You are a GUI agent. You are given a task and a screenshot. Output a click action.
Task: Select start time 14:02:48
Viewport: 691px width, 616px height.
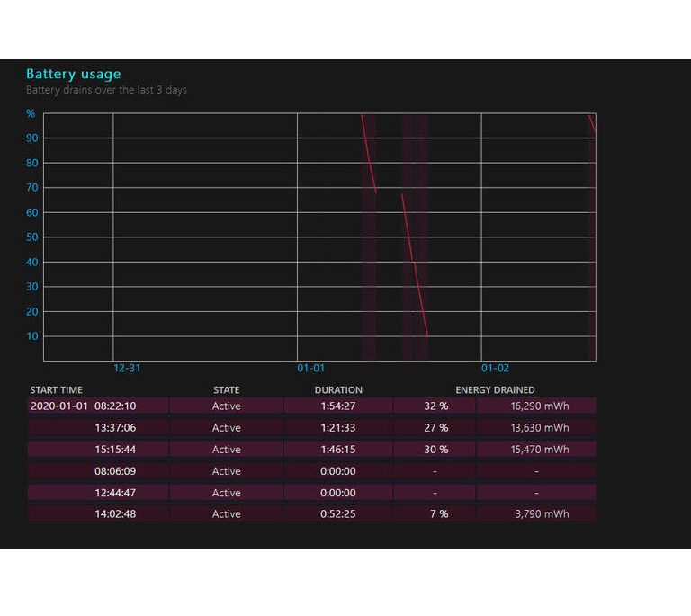coord(115,513)
